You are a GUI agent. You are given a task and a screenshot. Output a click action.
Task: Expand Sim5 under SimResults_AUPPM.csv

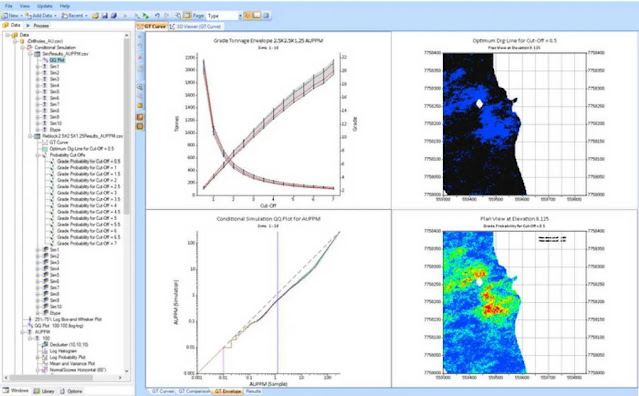coord(37,92)
